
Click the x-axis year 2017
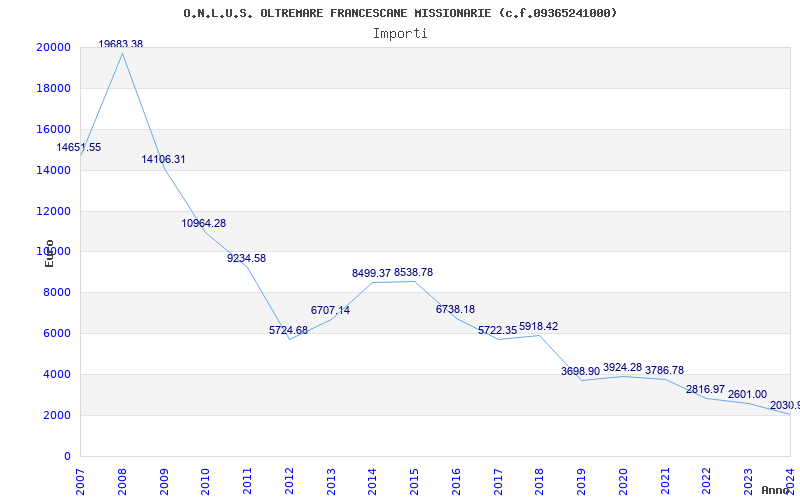(498, 481)
